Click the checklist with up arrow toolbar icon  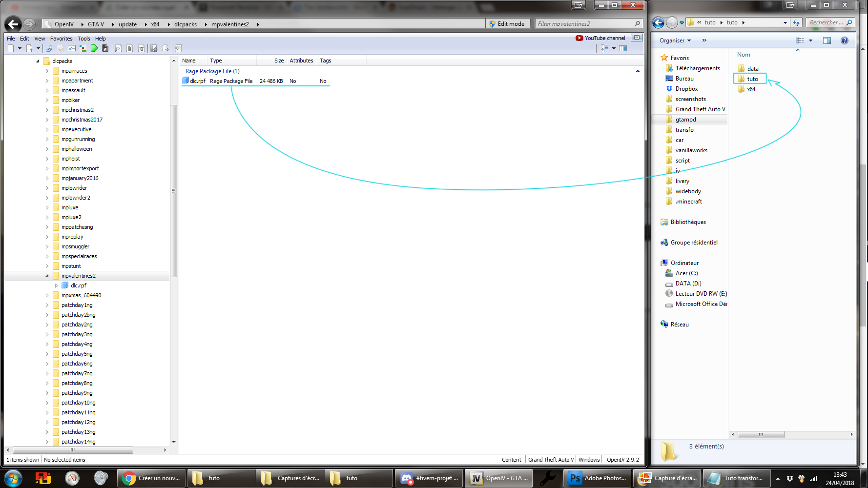point(154,48)
